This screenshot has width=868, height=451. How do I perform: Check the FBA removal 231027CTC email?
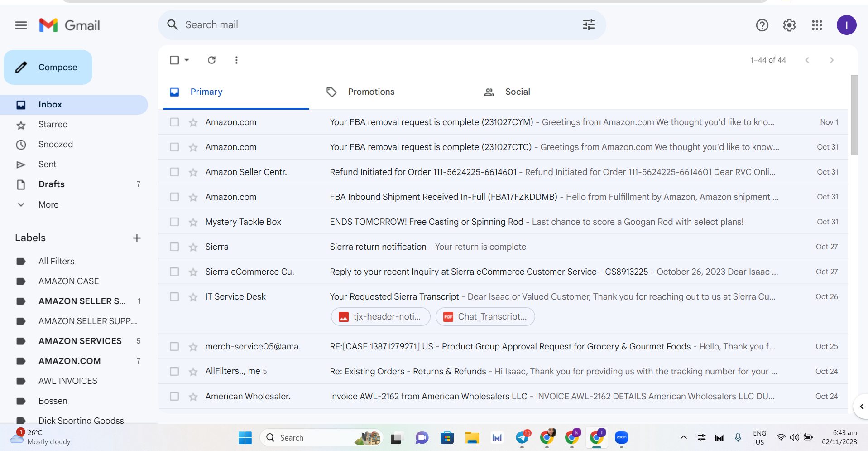[174, 147]
